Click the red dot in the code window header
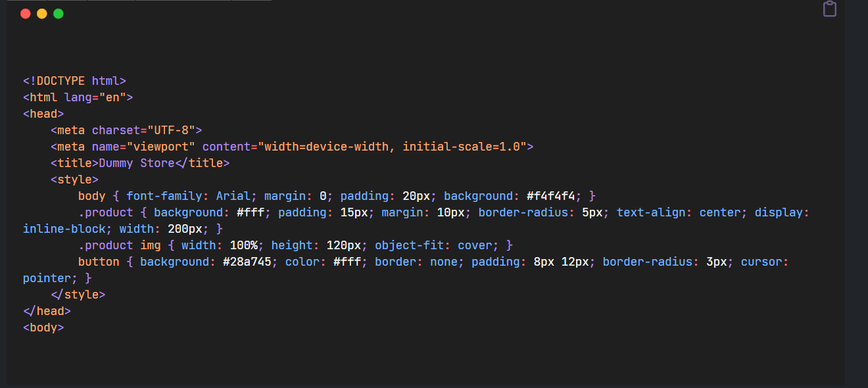 point(26,14)
